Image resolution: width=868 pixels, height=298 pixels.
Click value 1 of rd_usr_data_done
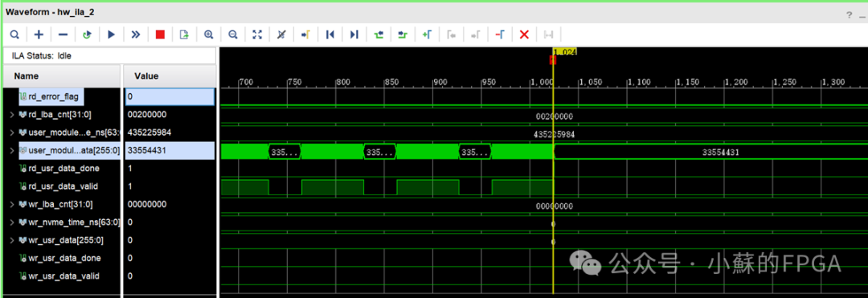point(130,169)
